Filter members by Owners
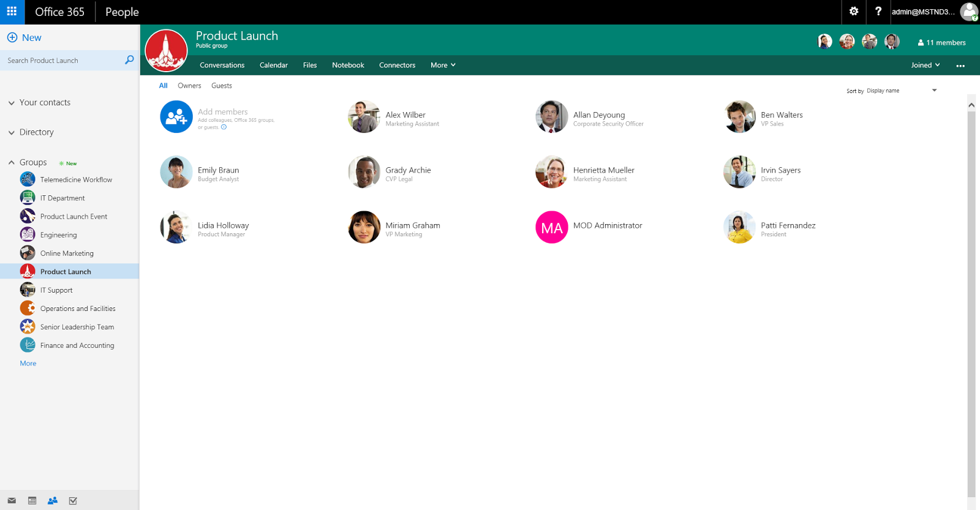This screenshot has width=980, height=510. tap(189, 86)
